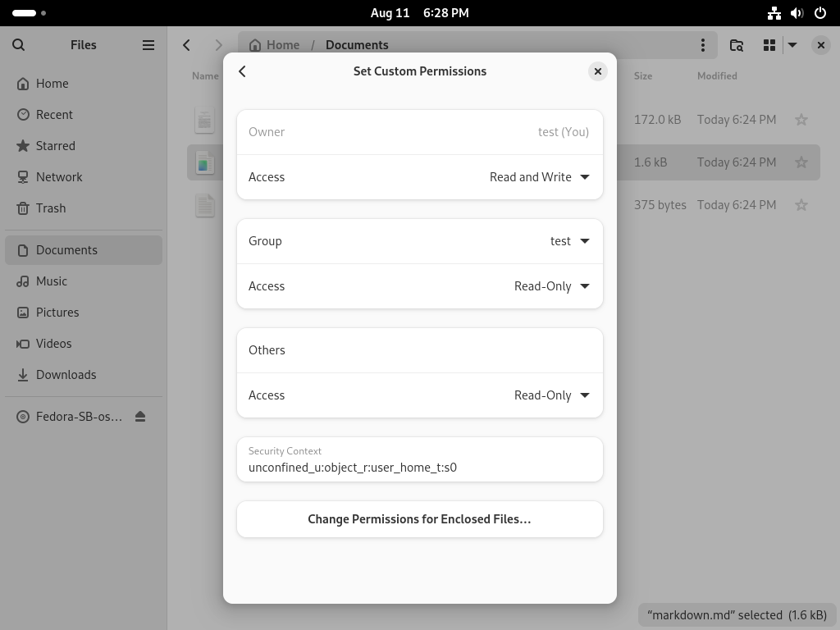Navigate forward in Files window
Screen dimensions: 840x630
click(218, 45)
